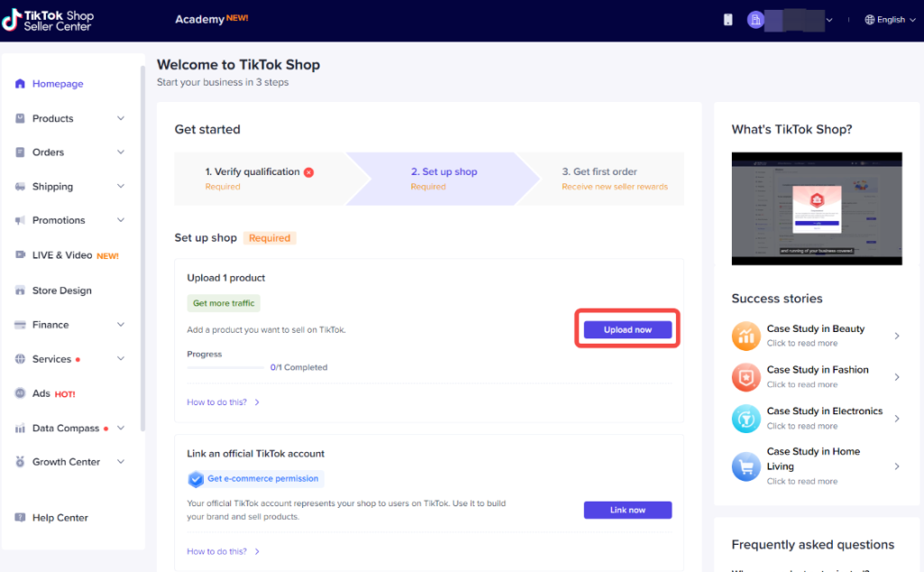Open Case Study in Home Living story
Screen dimensions: 924x572
[816, 466]
